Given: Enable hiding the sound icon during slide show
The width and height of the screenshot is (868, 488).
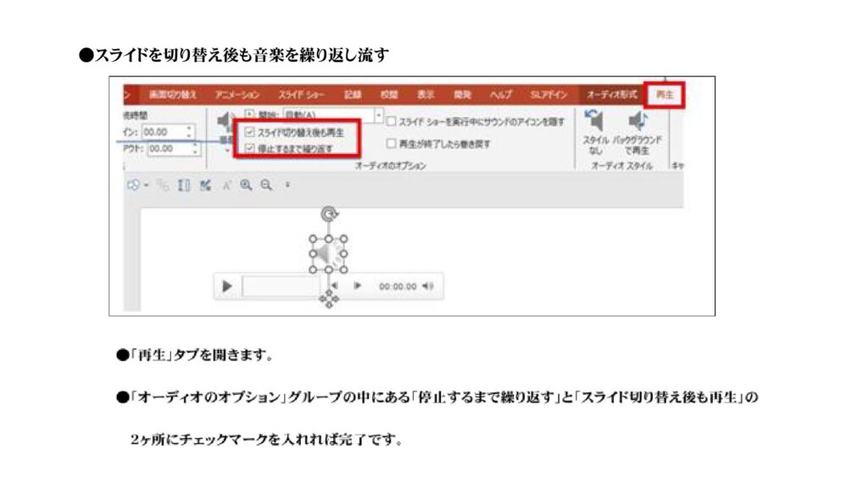Looking at the screenshot, I should click(392, 122).
